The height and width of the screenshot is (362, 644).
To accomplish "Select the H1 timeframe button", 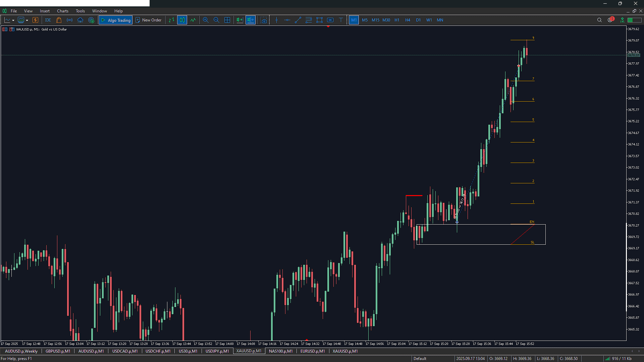I will (x=397, y=20).
